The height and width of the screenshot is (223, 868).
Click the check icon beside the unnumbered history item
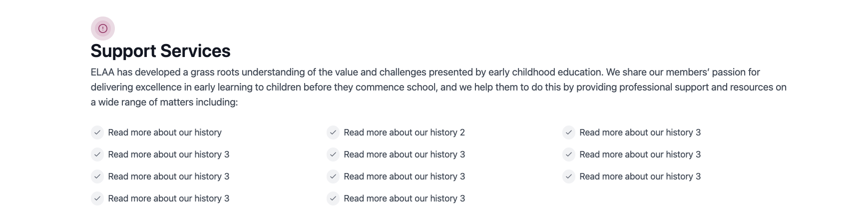pyautogui.click(x=97, y=132)
